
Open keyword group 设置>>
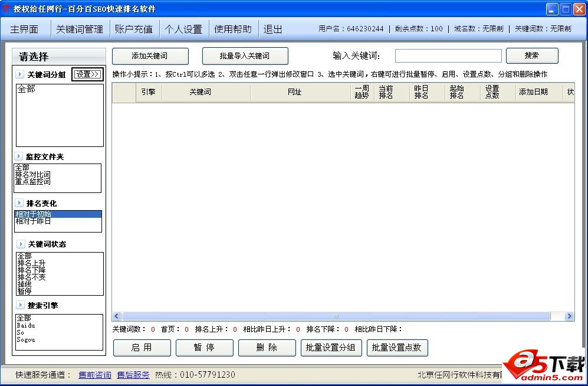point(87,74)
